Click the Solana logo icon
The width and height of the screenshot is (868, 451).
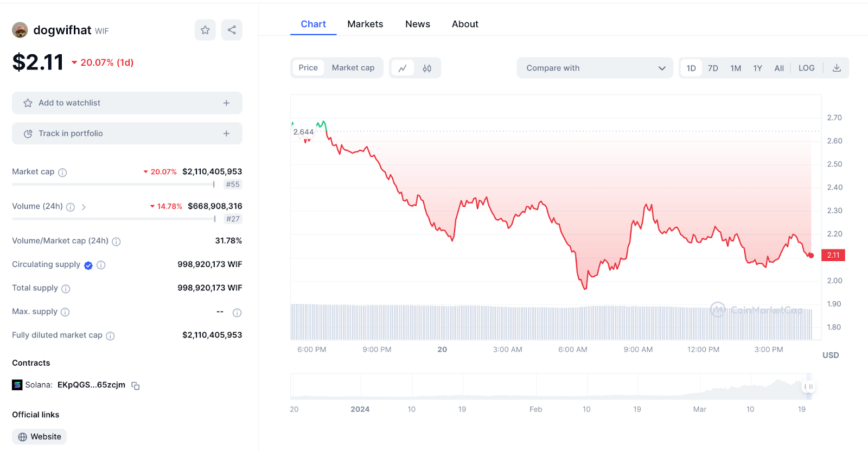click(x=17, y=385)
